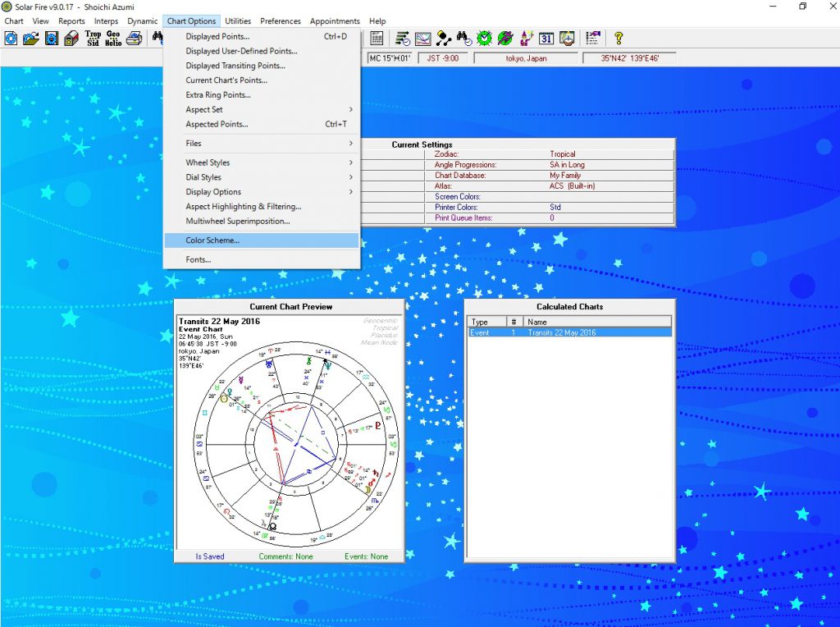Select Transits 22 May 2016 in Calculated Charts
Viewport: 840px width, 627px height.
[x=562, y=332]
